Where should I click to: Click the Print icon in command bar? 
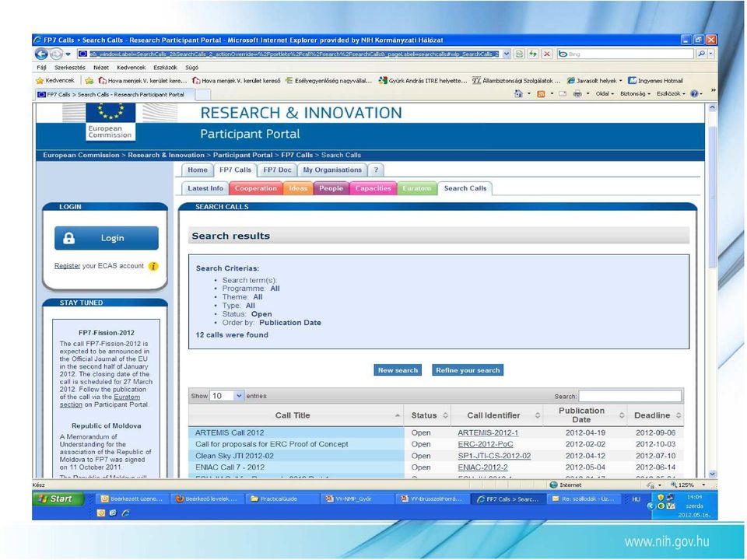coord(577,94)
